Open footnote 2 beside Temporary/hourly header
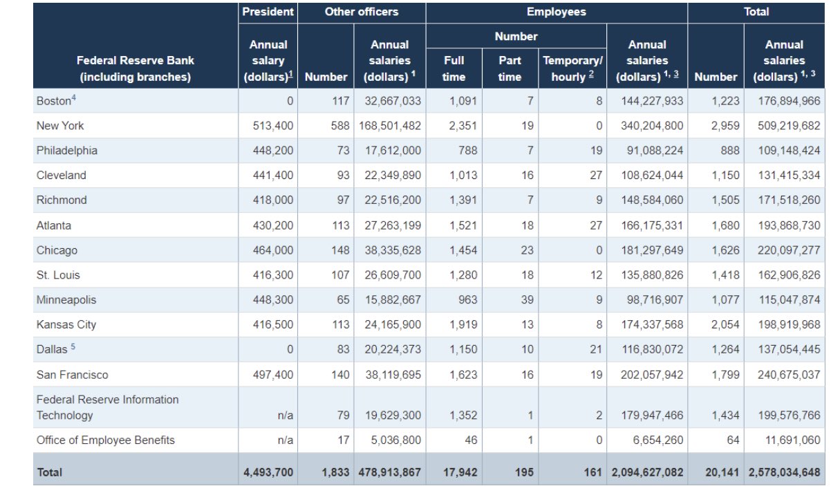 point(592,76)
